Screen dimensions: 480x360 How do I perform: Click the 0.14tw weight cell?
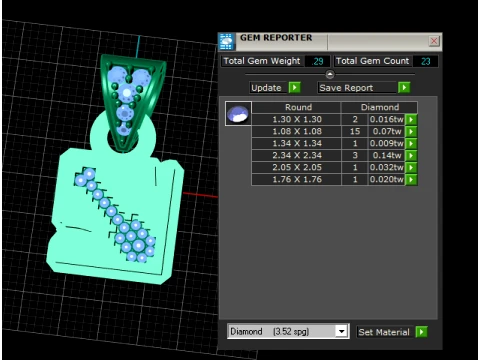pos(386,155)
